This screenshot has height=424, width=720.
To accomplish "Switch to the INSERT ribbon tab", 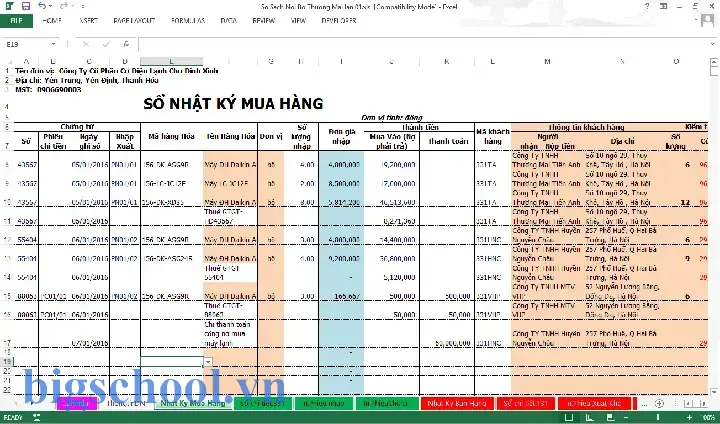I will point(88,21).
